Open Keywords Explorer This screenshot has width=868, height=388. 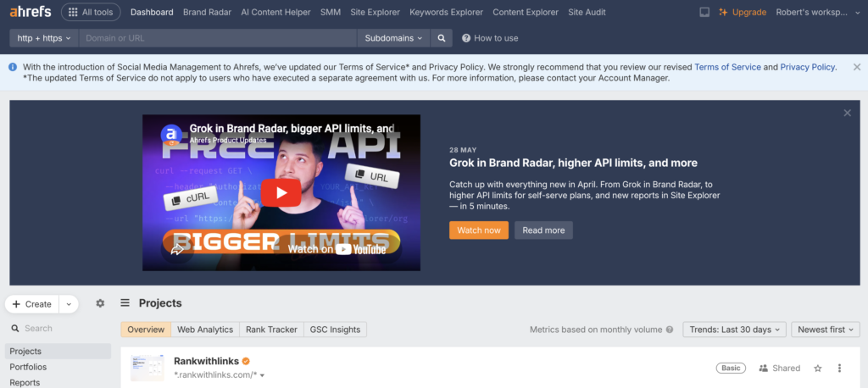coord(446,12)
